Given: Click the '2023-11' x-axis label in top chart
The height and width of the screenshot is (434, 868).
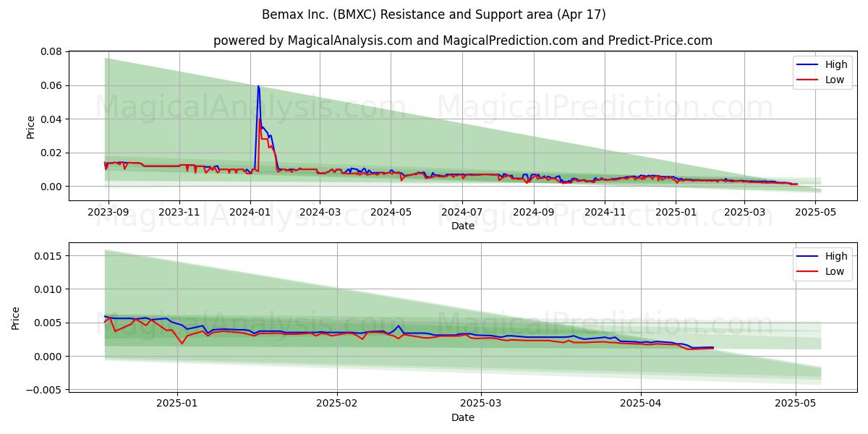Looking at the screenshot, I should pyautogui.click(x=179, y=212).
